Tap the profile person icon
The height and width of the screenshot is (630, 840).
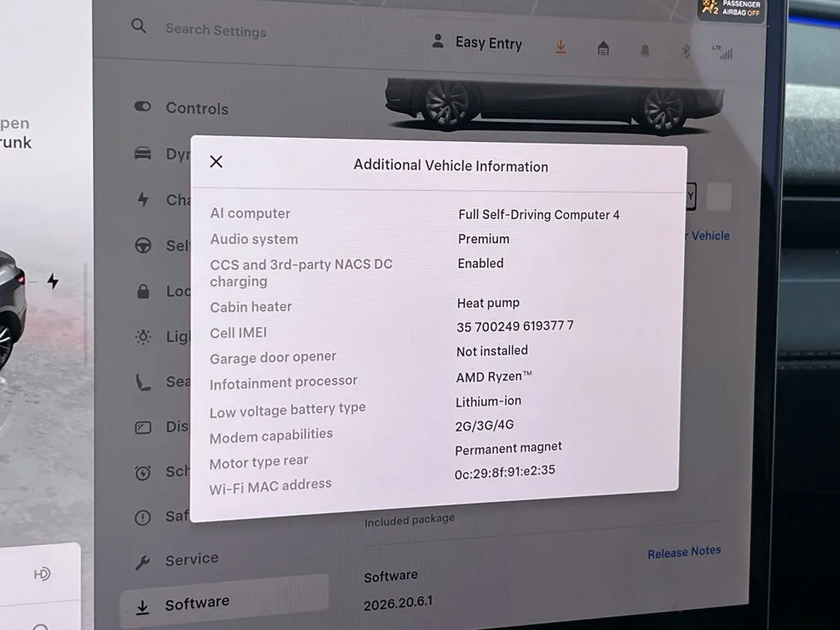[x=438, y=41]
